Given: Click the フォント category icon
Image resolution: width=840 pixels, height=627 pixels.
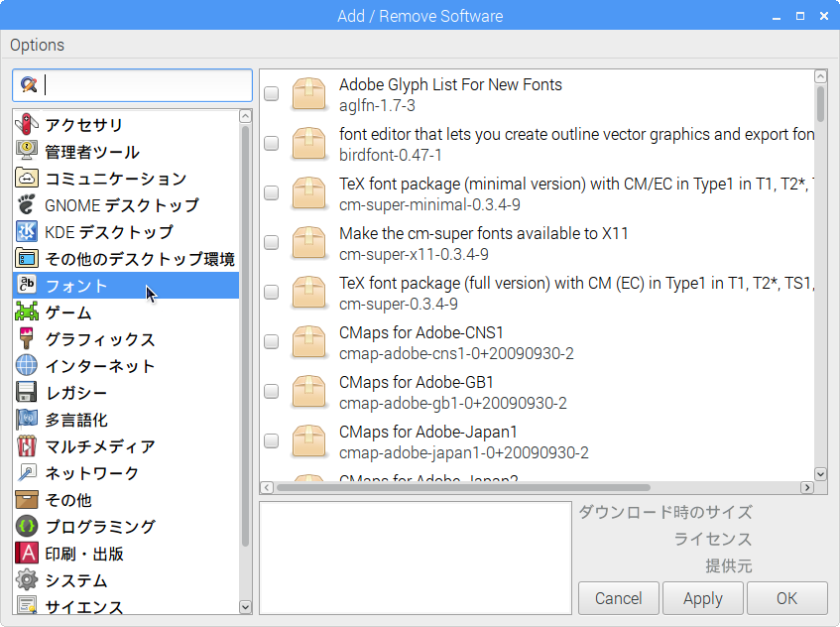Looking at the screenshot, I should 26,285.
